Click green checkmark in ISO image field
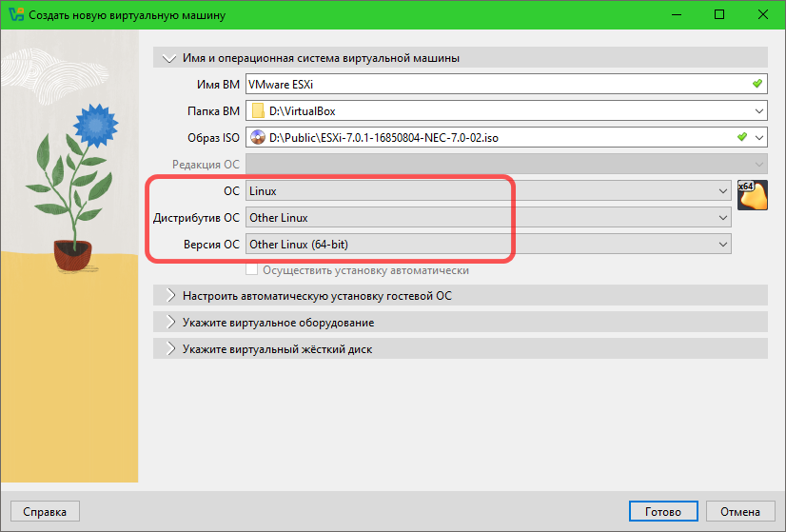786x532 pixels. tap(742, 138)
